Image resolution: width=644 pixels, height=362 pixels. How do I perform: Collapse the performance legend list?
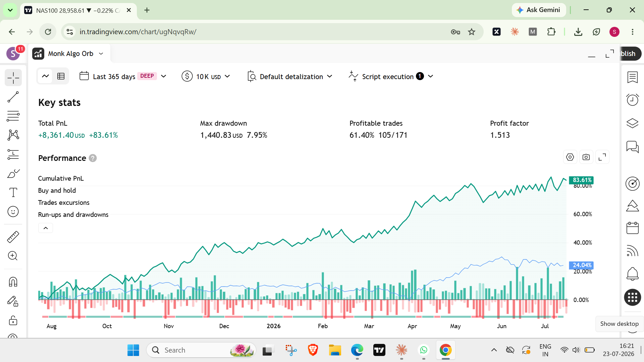point(46,228)
